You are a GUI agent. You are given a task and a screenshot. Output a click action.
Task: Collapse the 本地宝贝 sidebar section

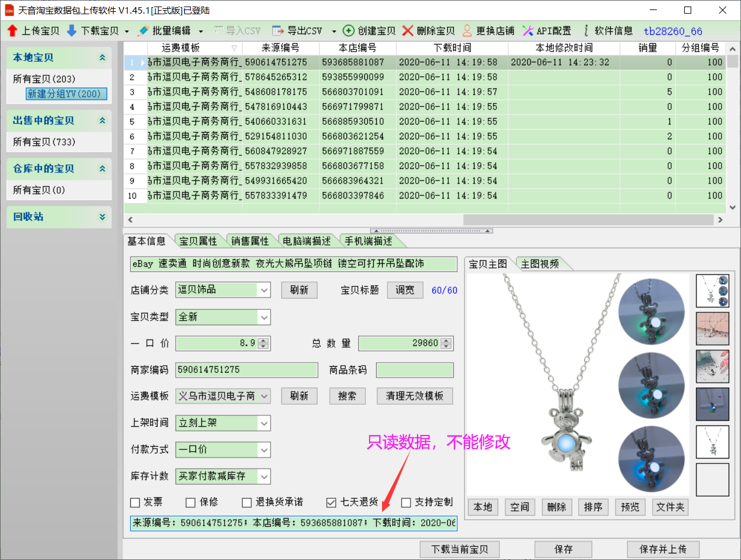(102, 57)
